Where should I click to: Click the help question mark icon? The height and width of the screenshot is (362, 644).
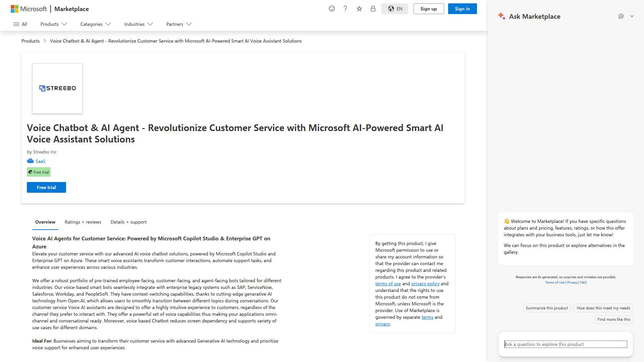pos(345,9)
